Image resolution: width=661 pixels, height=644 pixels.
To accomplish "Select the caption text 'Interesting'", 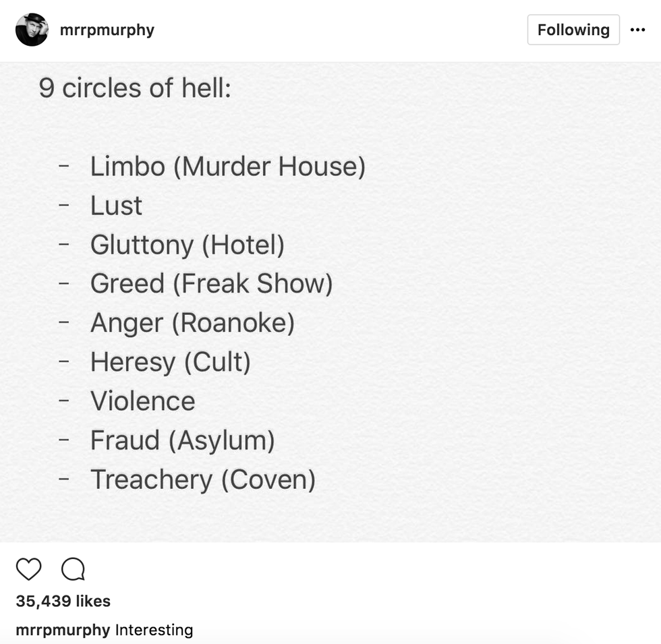I will (154, 630).
